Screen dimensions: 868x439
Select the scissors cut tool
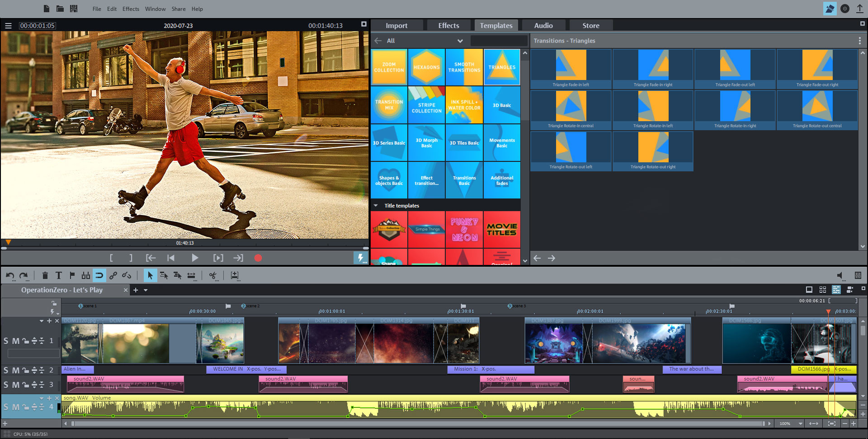(212, 276)
